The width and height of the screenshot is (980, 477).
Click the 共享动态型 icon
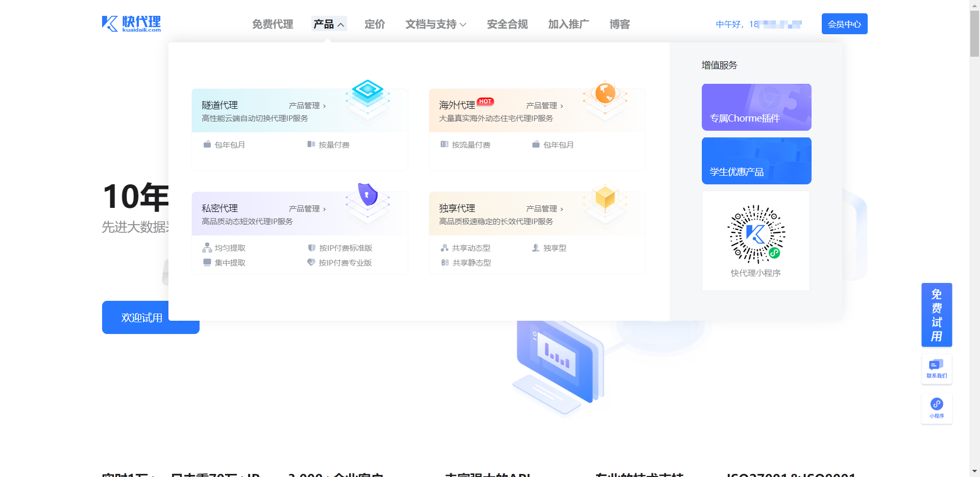[445, 248]
